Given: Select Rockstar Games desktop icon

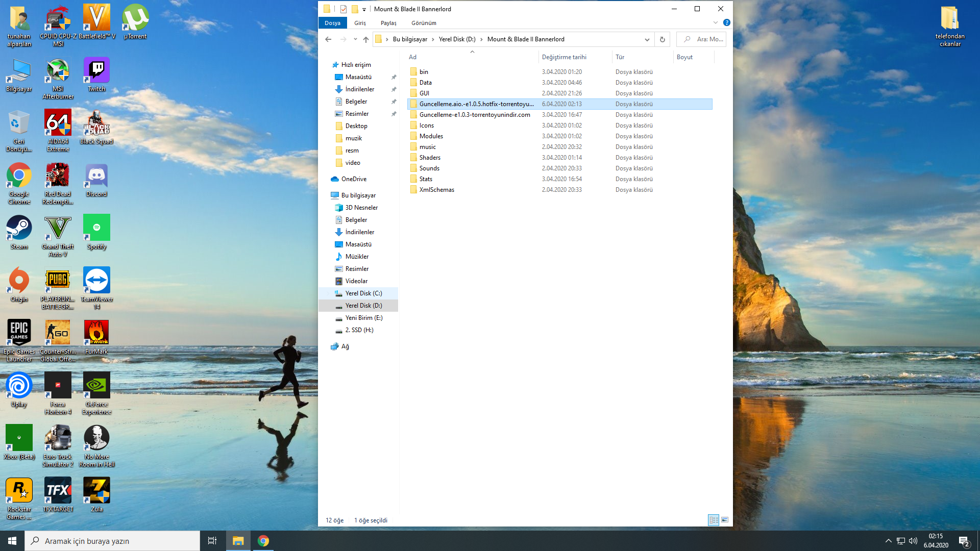Looking at the screenshot, I should 19,498.
